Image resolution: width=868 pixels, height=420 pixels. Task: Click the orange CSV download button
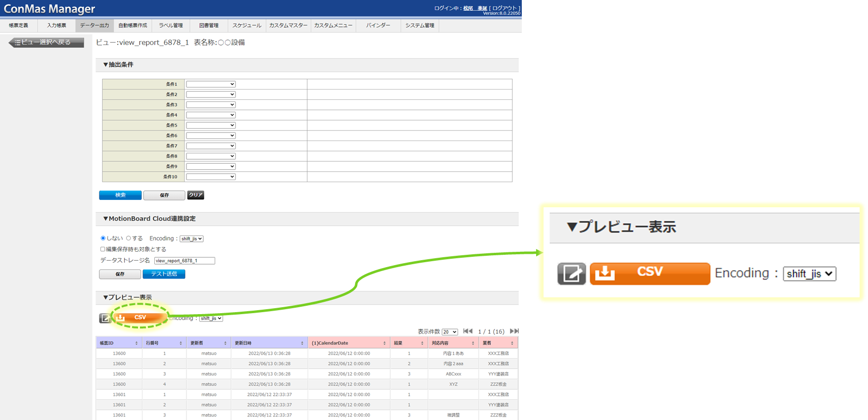140,318
